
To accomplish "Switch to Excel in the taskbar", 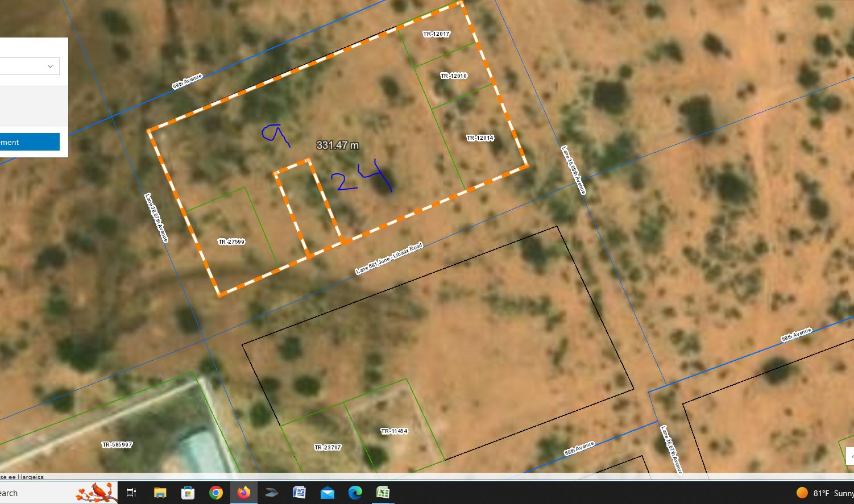I will click(x=383, y=493).
